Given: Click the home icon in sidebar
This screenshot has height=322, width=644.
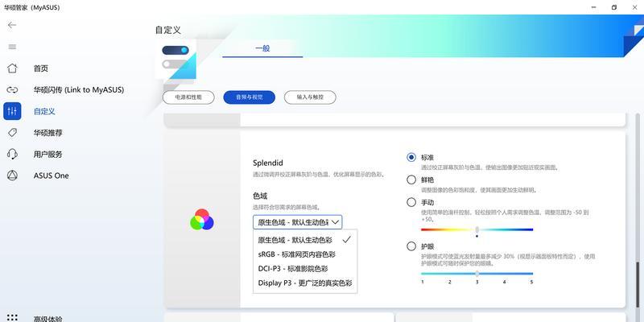Looking at the screenshot, I should (x=12, y=68).
